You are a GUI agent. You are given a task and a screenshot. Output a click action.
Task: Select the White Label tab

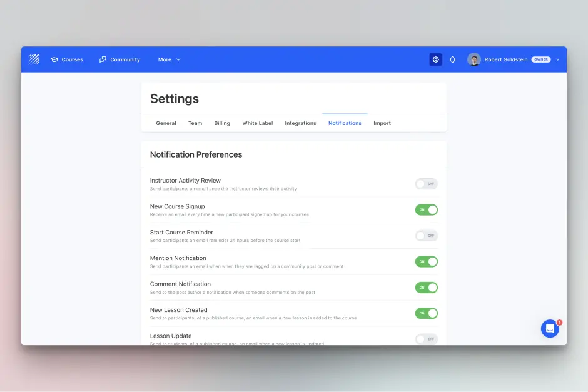pyautogui.click(x=258, y=123)
